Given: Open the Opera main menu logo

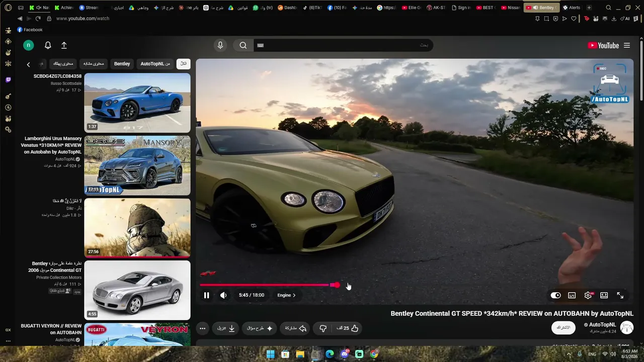Looking at the screenshot, I should point(8,8).
